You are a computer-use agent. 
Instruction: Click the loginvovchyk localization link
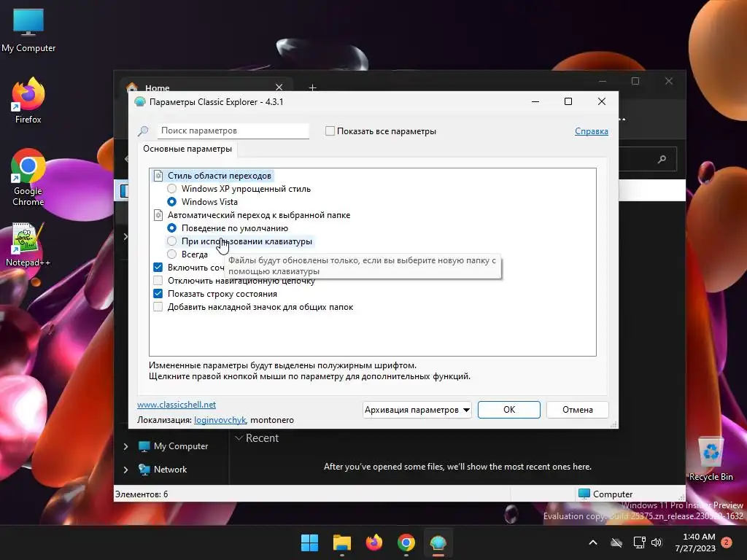tap(220, 420)
